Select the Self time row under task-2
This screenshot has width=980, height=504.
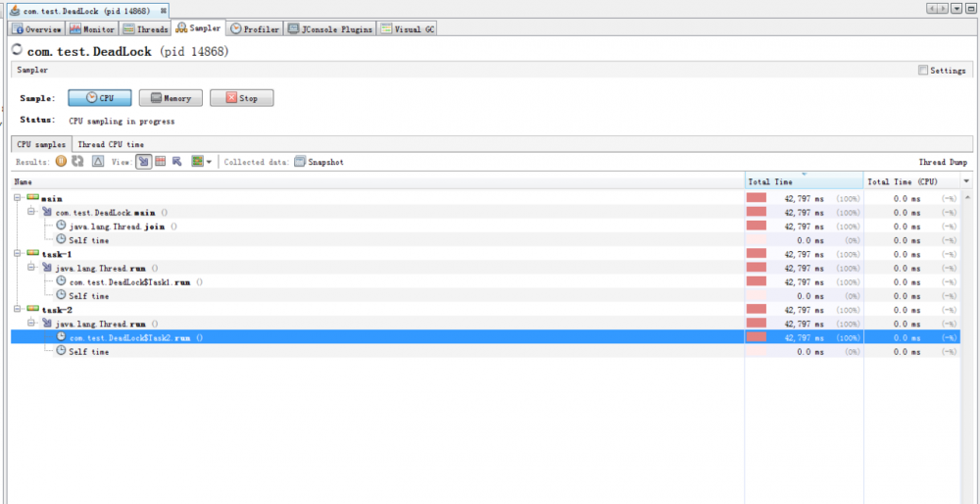(x=485, y=351)
